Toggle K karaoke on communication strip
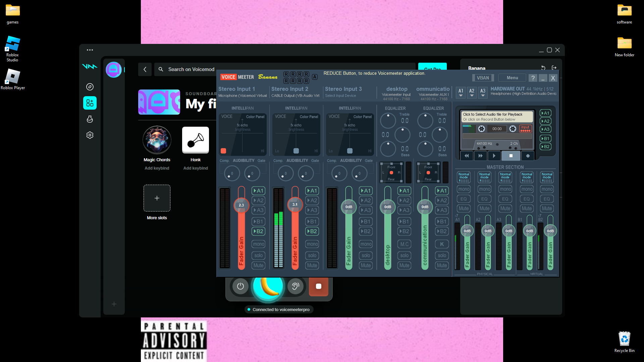644x362 pixels. pyautogui.click(x=442, y=244)
